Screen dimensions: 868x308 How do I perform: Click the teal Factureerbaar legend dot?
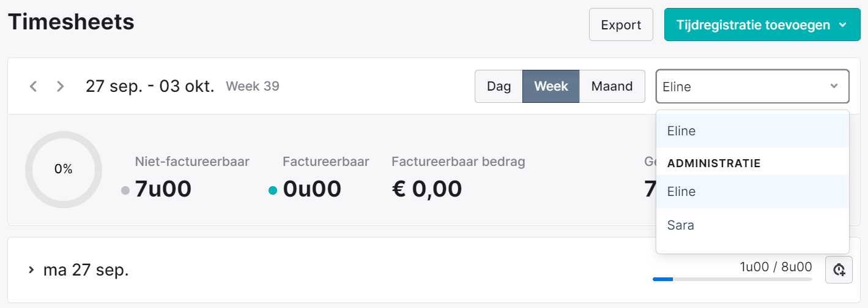(273, 190)
